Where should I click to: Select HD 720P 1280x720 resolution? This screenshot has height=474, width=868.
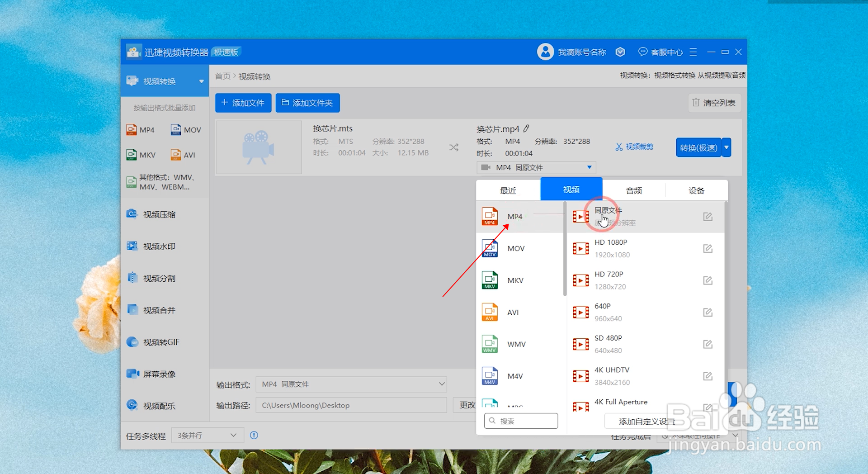646,280
